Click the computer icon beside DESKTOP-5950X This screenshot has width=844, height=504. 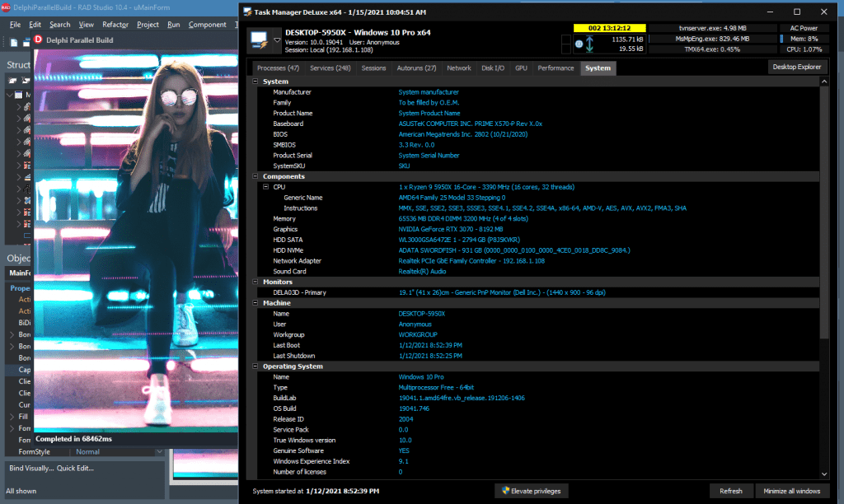click(260, 40)
